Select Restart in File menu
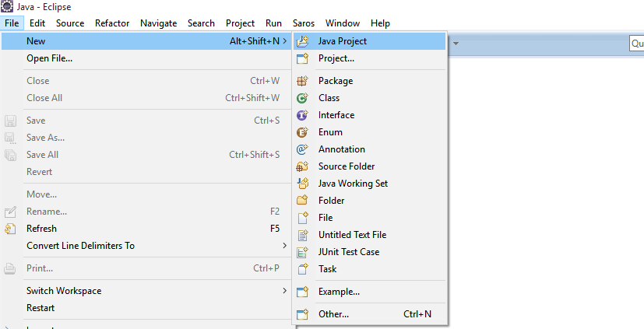Viewport: 644px width, 329px height. (x=146, y=308)
